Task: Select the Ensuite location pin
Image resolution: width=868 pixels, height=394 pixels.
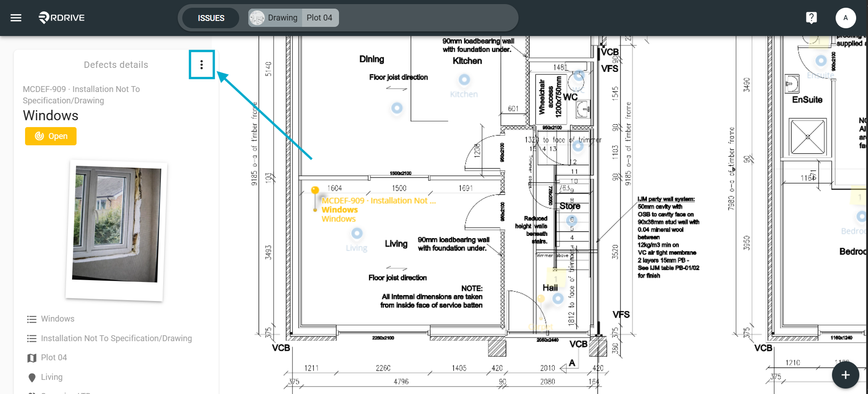Action: (x=821, y=60)
